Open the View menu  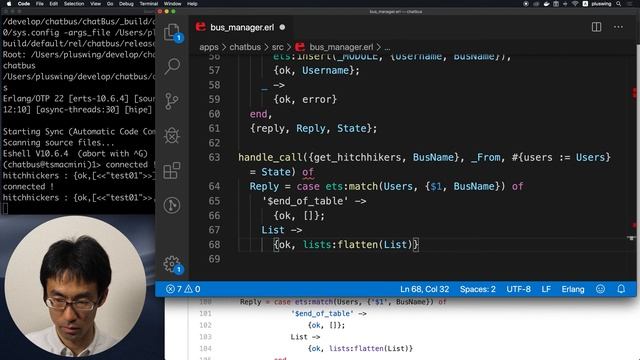pyautogui.click(x=96, y=4)
